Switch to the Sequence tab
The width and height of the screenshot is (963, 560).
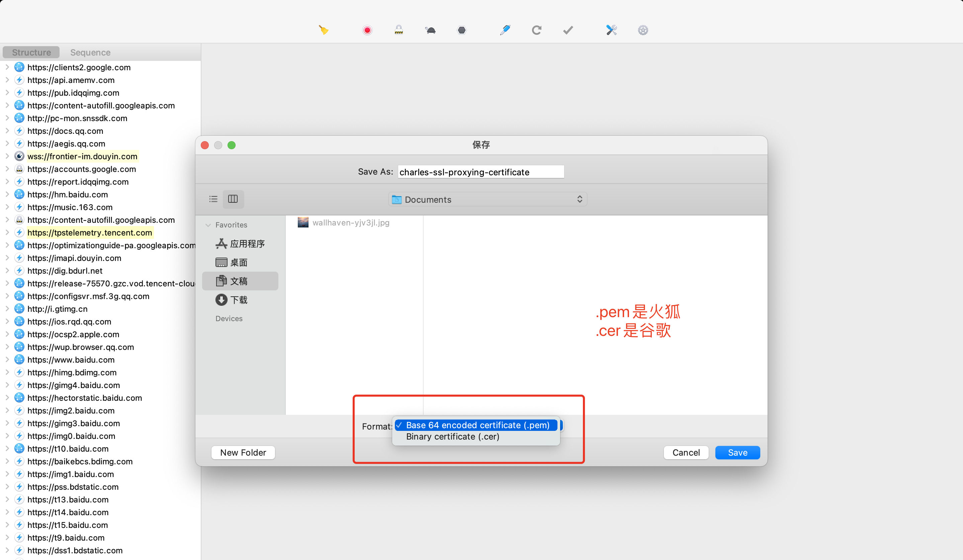click(90, 52)
